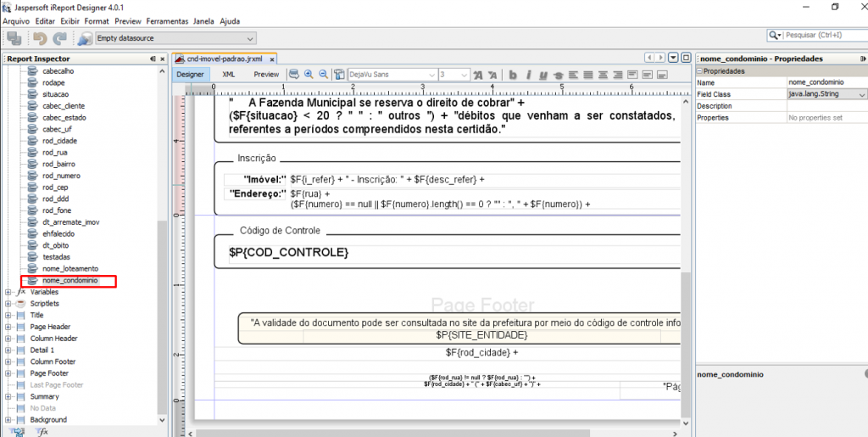The width and height of the screenshot is (868, 437).
Task: Toggle italic formatting
Action: [528, 75]
